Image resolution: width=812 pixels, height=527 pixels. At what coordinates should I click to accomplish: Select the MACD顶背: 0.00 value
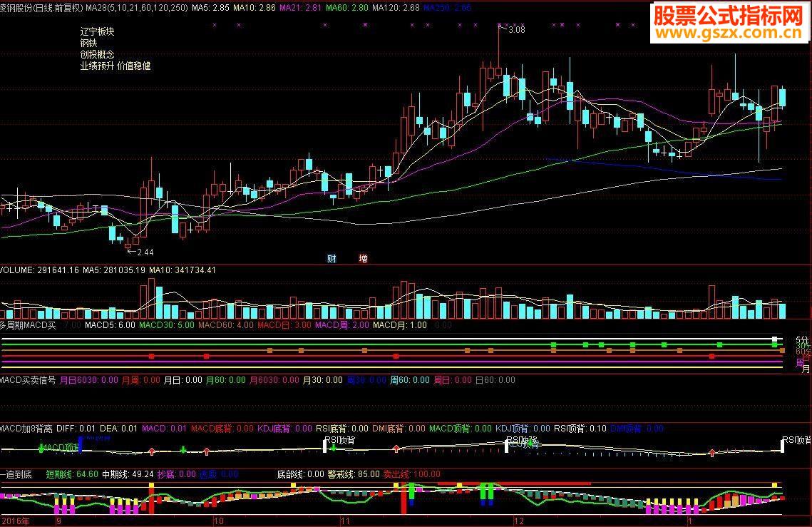point(461,429)
